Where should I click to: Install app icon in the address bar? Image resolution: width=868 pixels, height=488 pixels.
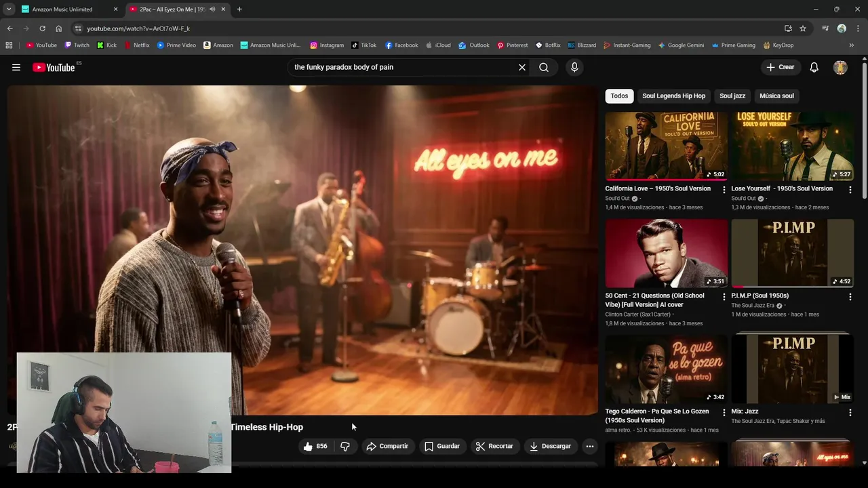tap(788, 28)
